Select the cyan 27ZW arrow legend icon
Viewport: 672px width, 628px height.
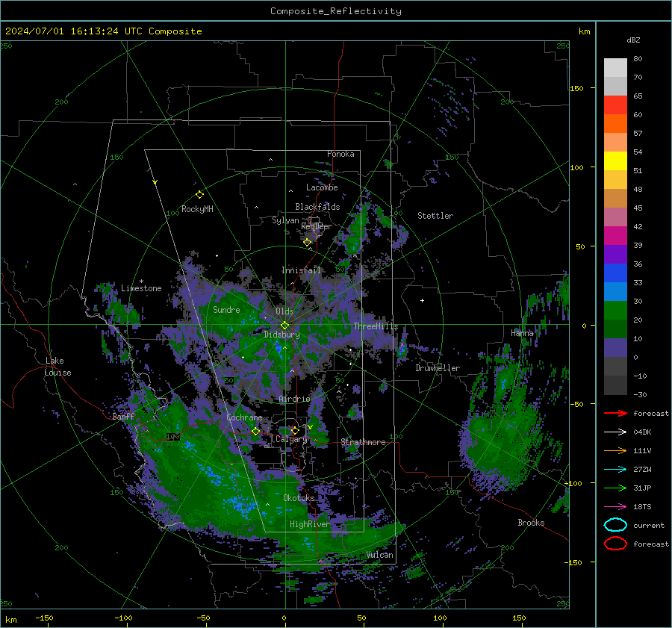tap(615, 470)
